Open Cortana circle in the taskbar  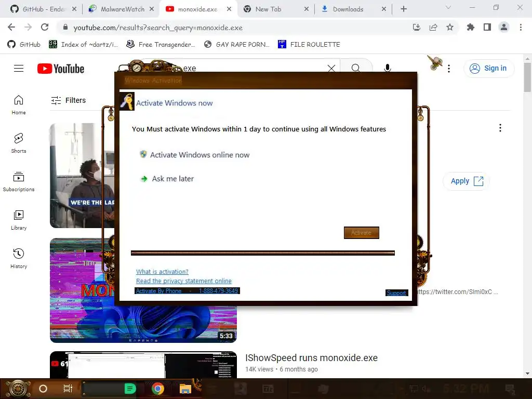click(x=43, y=389)
